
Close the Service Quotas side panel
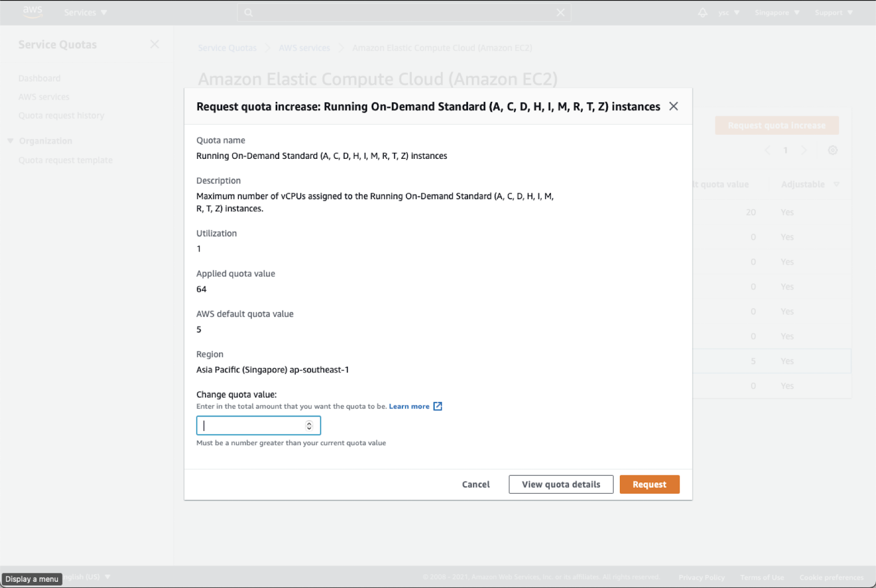click(155, 44)
